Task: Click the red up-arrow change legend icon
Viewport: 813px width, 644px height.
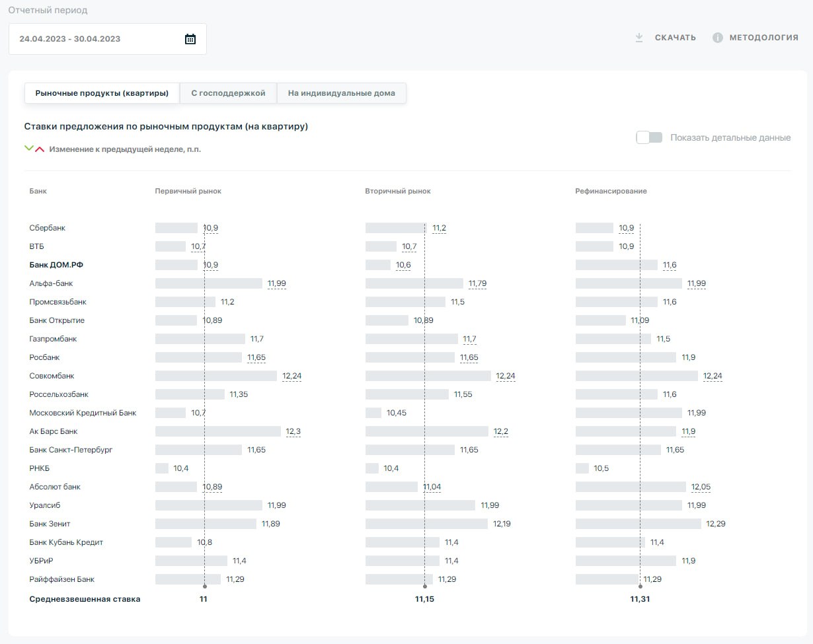Action: (x=40, y=149)
